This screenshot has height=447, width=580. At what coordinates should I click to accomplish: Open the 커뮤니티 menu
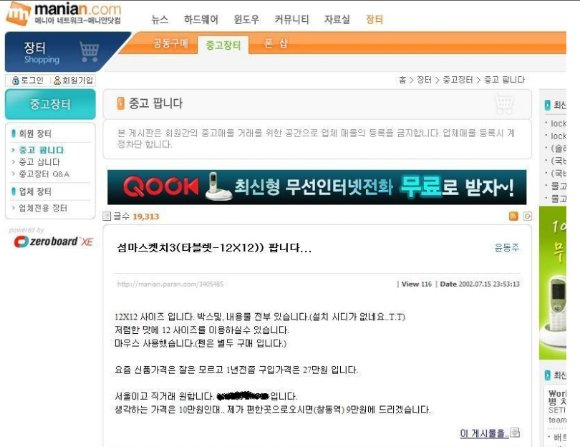point(291,19)
